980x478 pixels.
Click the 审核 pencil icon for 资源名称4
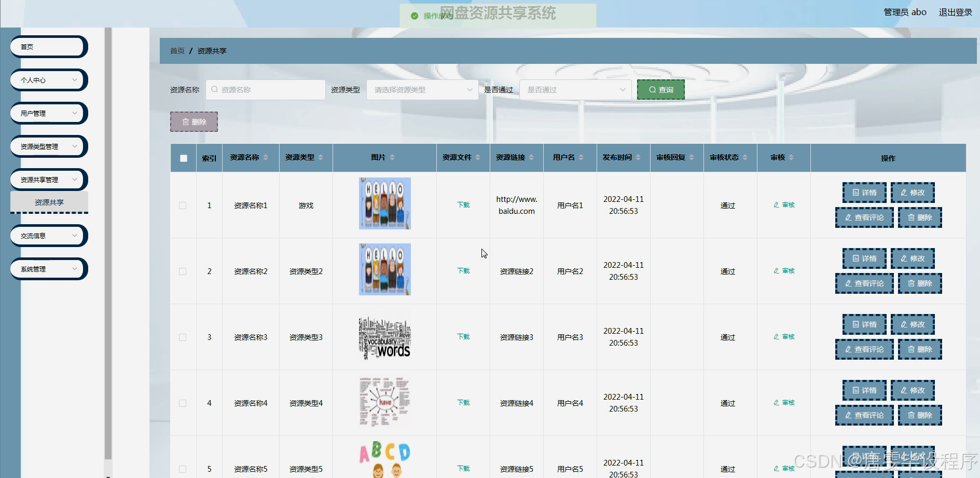coord(776,403)
